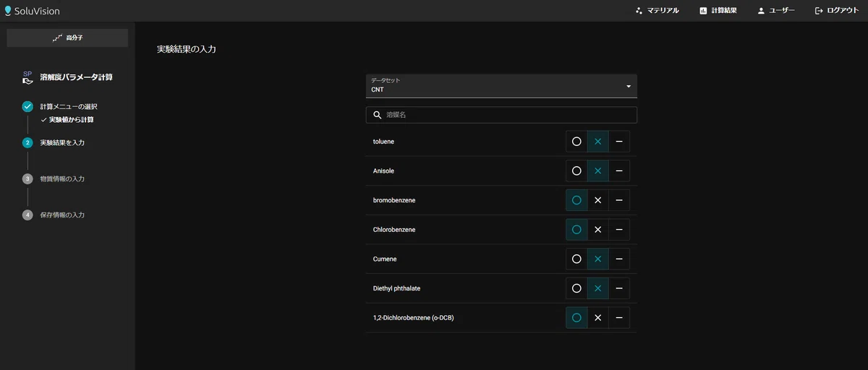
Task: Select the cross option for Cumene
Action: pos(597,259)
